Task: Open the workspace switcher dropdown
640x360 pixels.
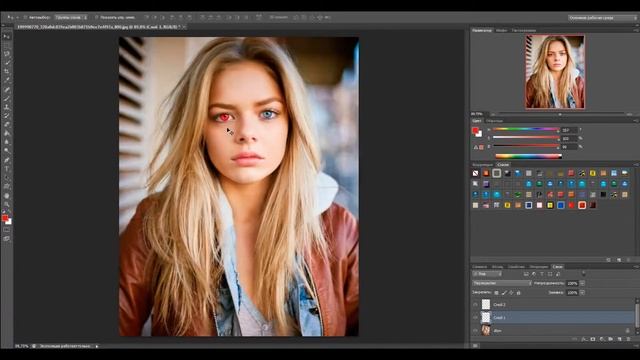Action: (602, 18)
